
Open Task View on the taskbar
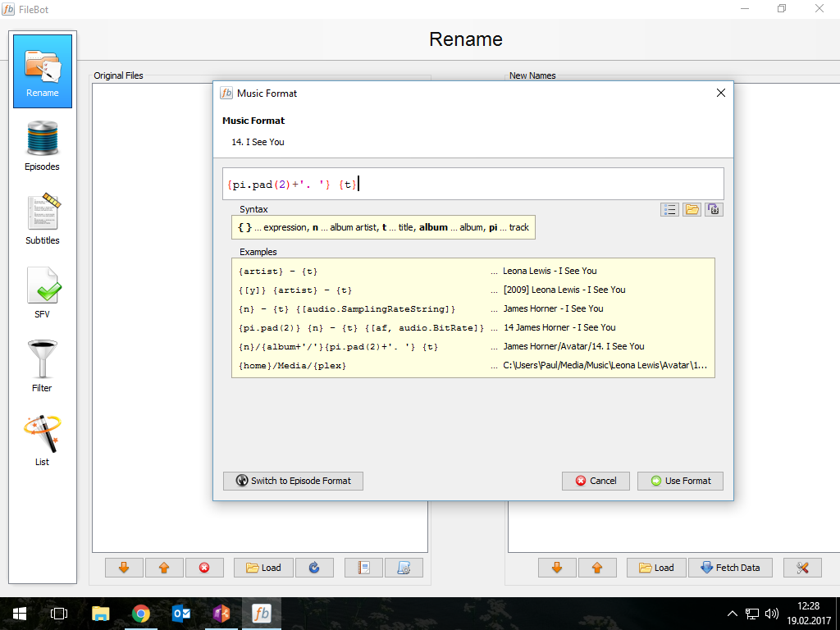(59, 614)
